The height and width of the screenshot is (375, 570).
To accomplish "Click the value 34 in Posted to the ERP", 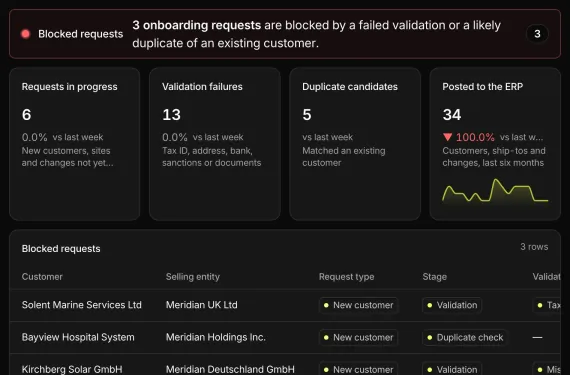I will pos(452,115).
